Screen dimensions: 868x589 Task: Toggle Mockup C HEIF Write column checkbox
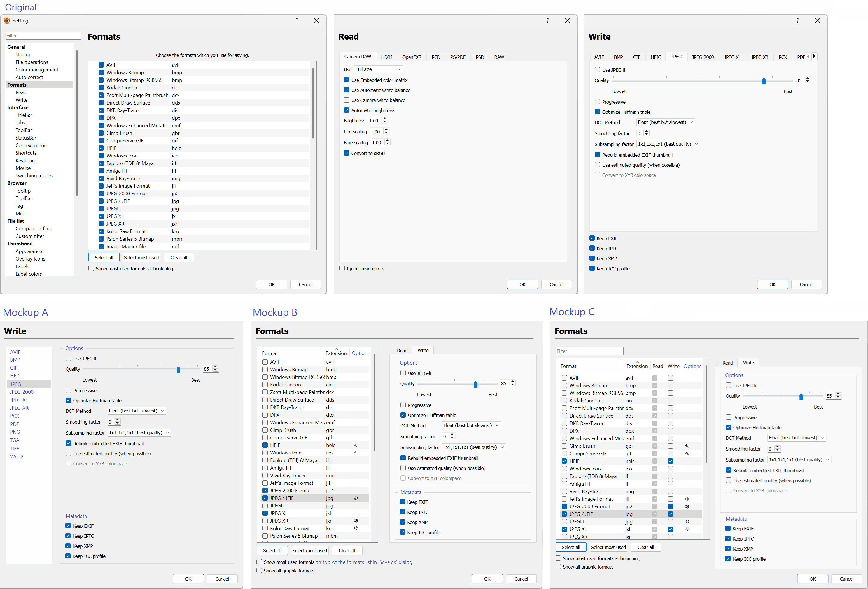(670, 461)
